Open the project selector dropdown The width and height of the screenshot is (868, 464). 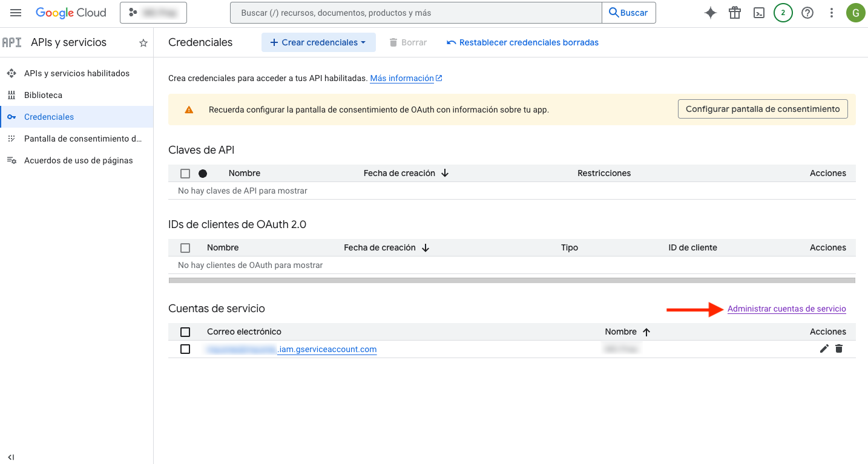point(153,13)
